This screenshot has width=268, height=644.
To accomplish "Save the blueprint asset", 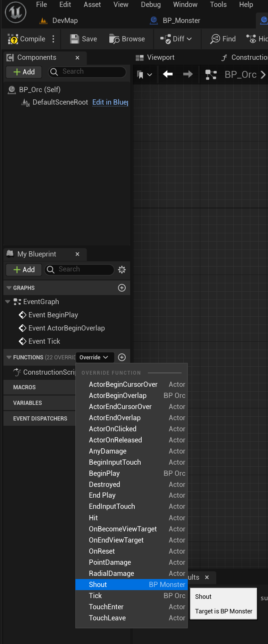I will (83, 39).
